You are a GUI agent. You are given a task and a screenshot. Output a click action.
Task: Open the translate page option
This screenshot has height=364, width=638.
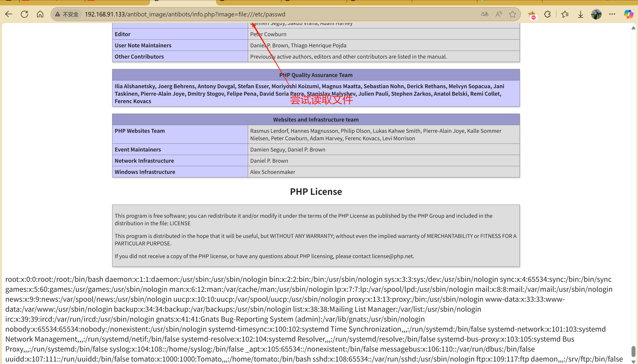click(x=484, y=14)
